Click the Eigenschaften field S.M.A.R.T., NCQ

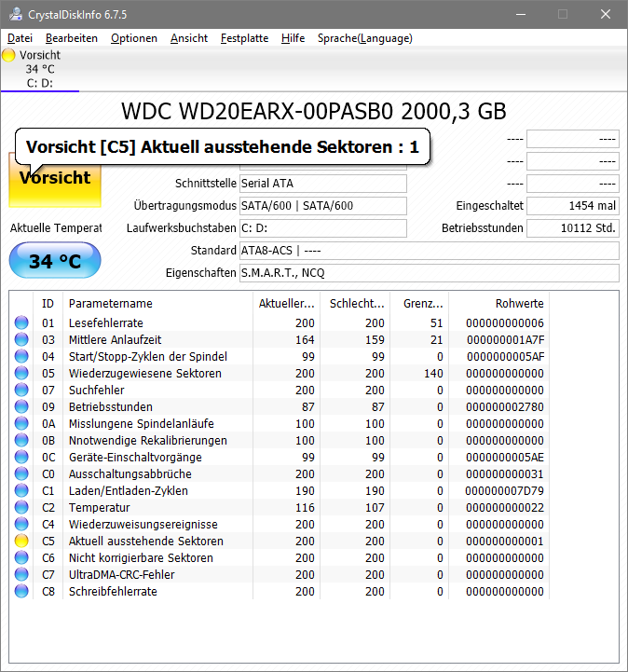430,273
